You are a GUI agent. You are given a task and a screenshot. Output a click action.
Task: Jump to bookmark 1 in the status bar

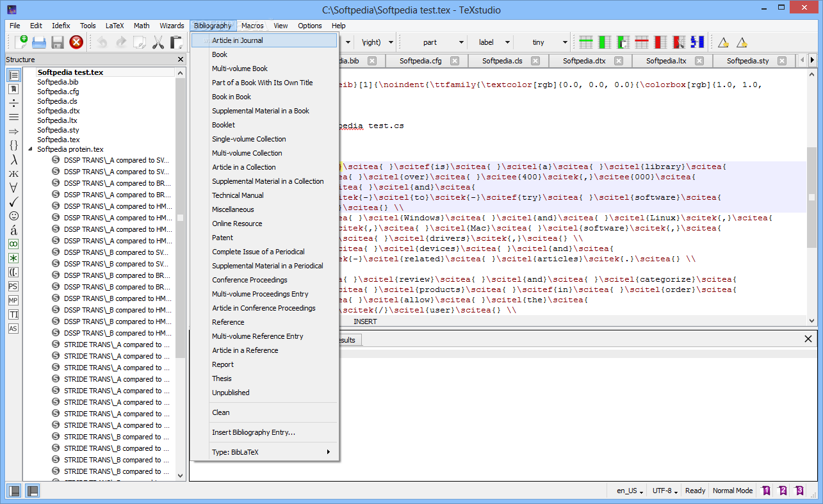tap(765, 491)
